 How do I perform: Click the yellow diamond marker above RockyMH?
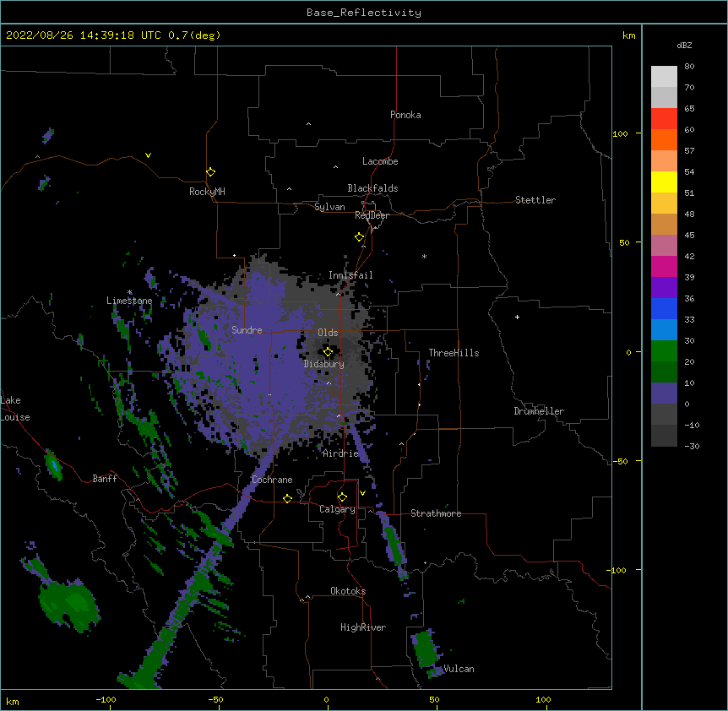coord(210,171)
